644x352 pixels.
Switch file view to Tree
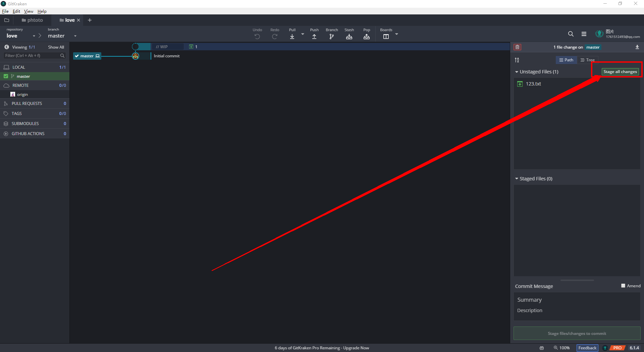pyautogui.click(x=588, y=60)
